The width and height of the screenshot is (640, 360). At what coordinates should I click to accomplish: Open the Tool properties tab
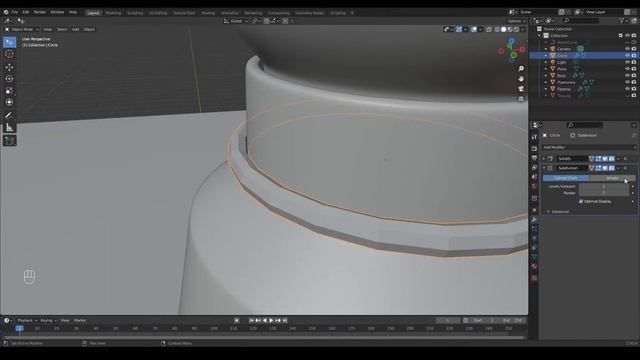pos(534,137)
